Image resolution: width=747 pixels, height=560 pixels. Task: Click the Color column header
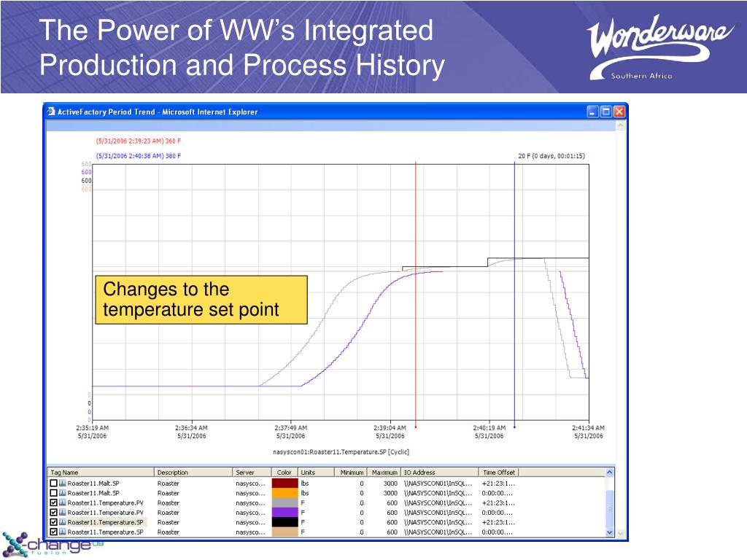[285, 472]
